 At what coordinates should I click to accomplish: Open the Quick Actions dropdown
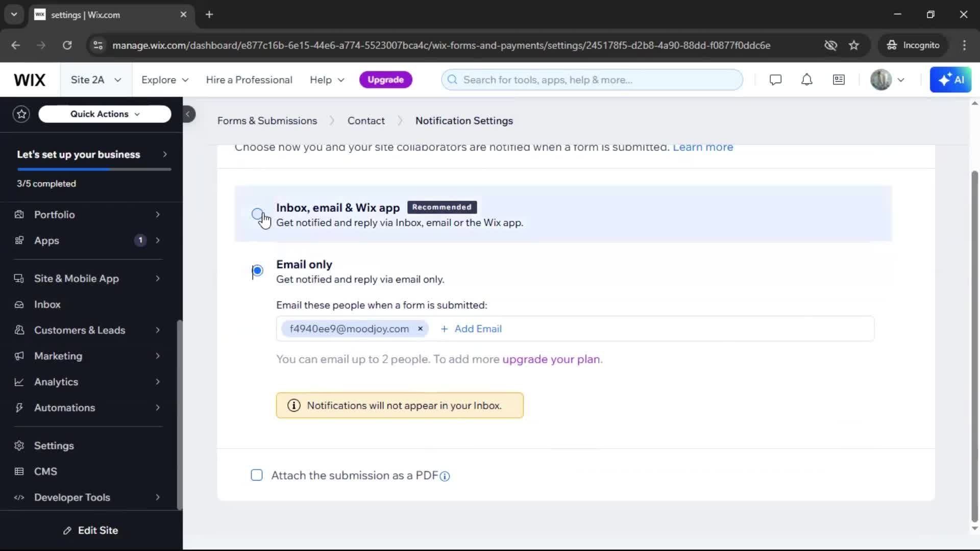tap(105, 114)
